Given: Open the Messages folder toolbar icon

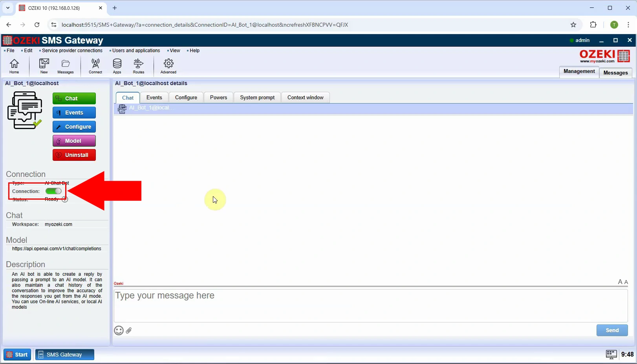Looking at the screenshot, I should click(66, 66).
